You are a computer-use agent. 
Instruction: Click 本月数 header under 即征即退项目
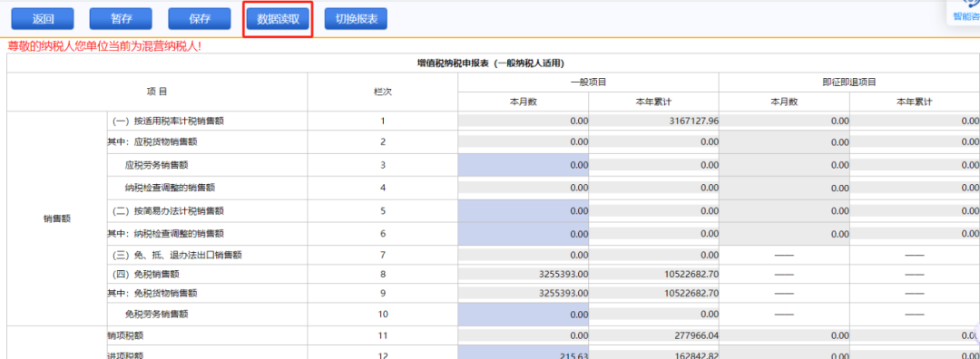pyautogui.click(x=784, y=102)
